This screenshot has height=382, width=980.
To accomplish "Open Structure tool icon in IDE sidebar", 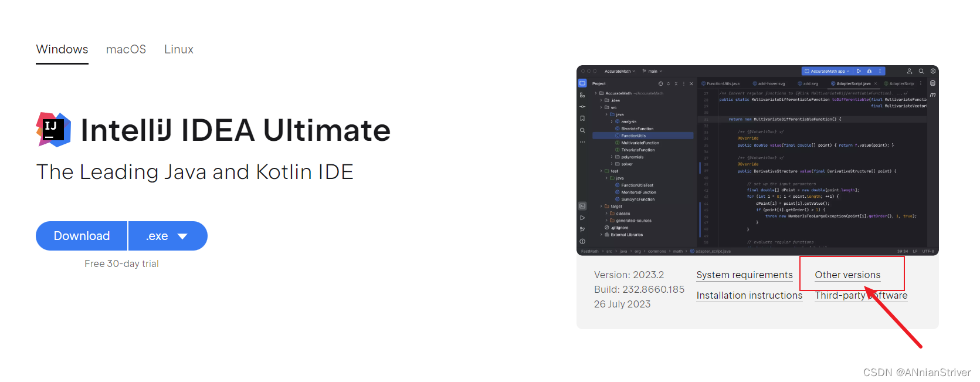I will [582, 95].
